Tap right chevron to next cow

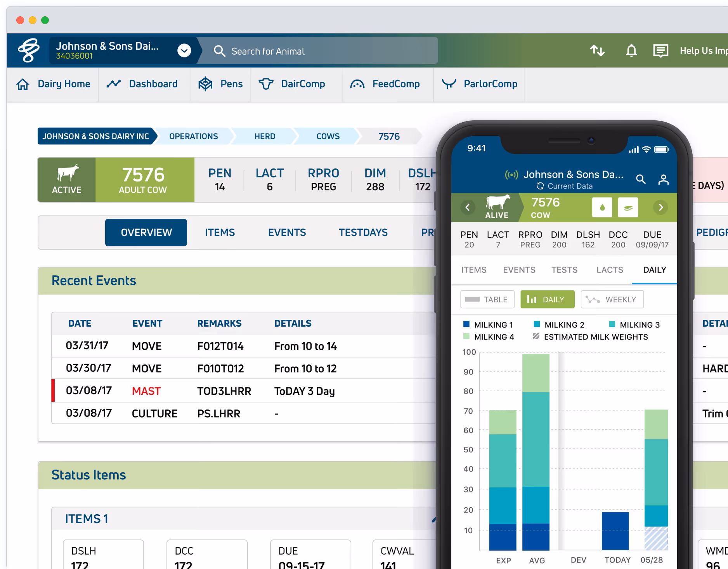point(660,207)
